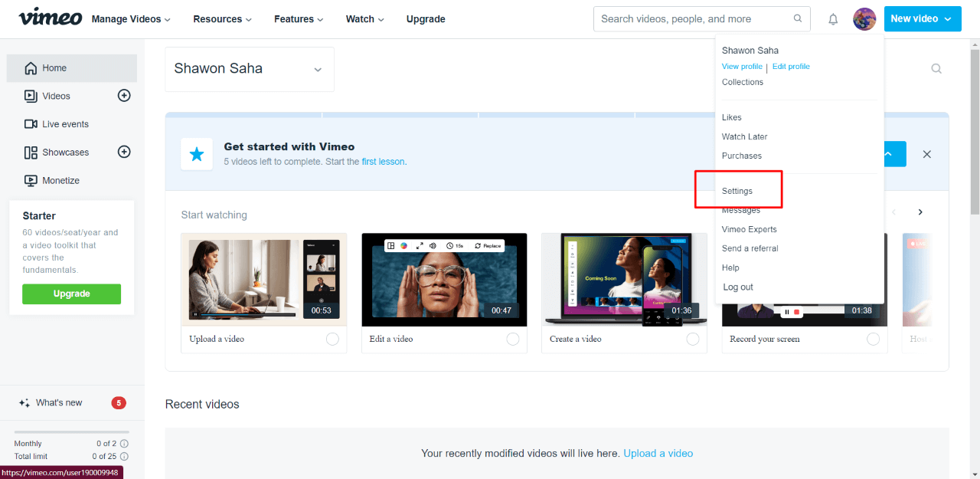Image resolution: width=980 pixels, height=479 pixels.
Task: Open the Create a video thumbnail
Action: tap(625, 280)
